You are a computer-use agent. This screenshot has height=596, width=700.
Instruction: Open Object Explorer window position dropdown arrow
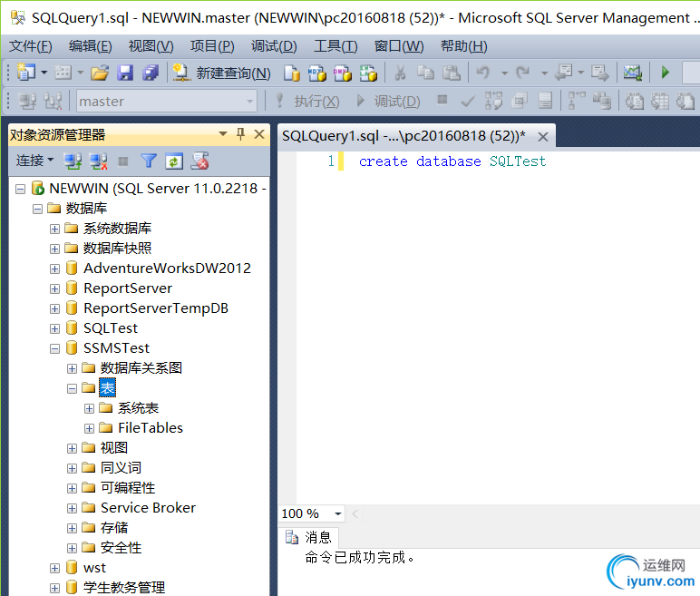pyautogui.click(x=223, y=133)
